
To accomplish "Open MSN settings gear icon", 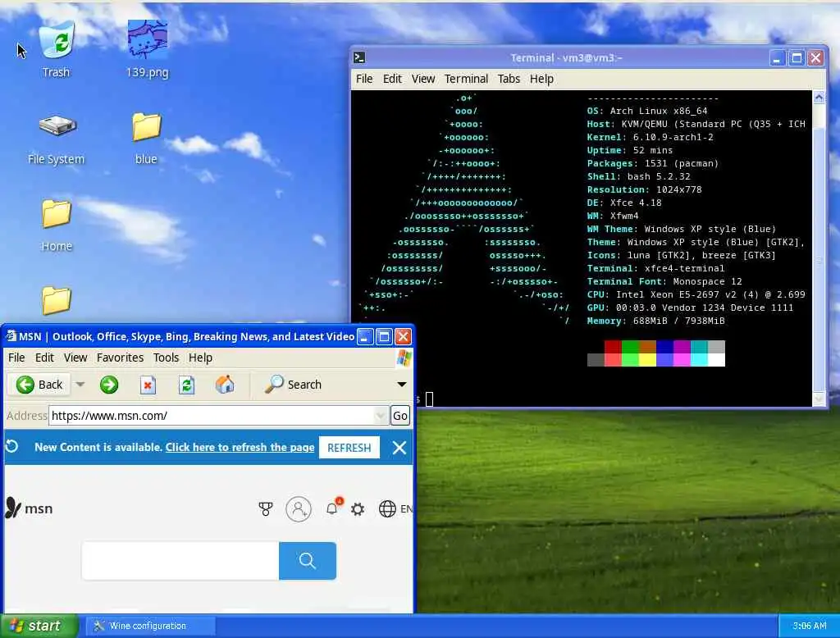I will (x=358, y=509).
